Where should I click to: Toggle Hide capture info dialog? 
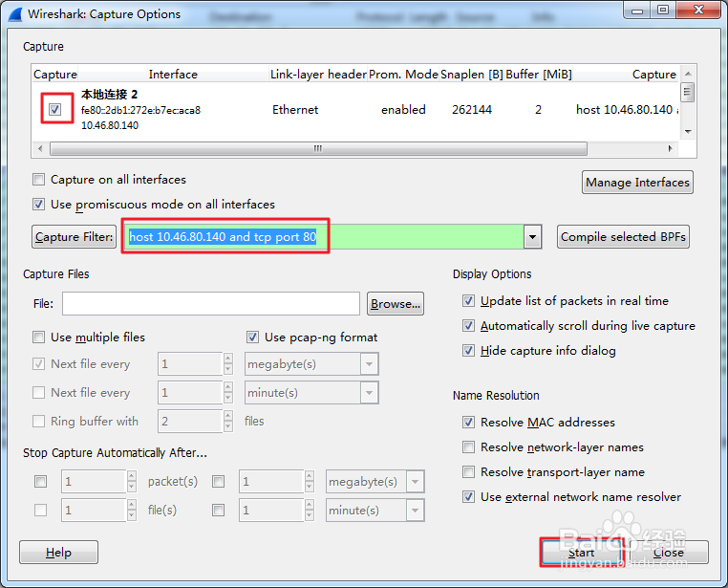468,351
